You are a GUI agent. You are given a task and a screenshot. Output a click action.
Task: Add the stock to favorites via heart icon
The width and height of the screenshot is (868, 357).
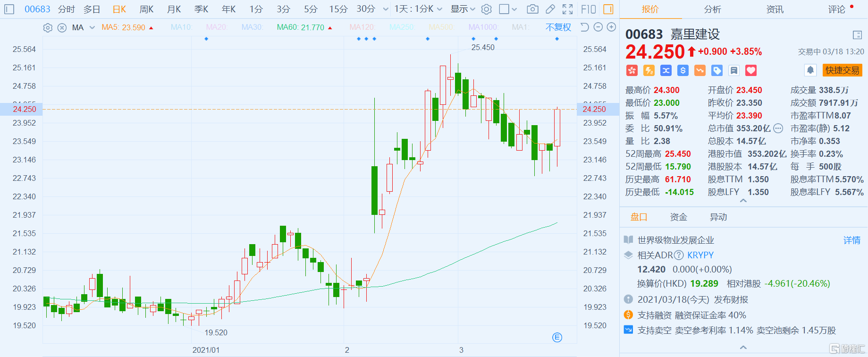click(751, 70)
